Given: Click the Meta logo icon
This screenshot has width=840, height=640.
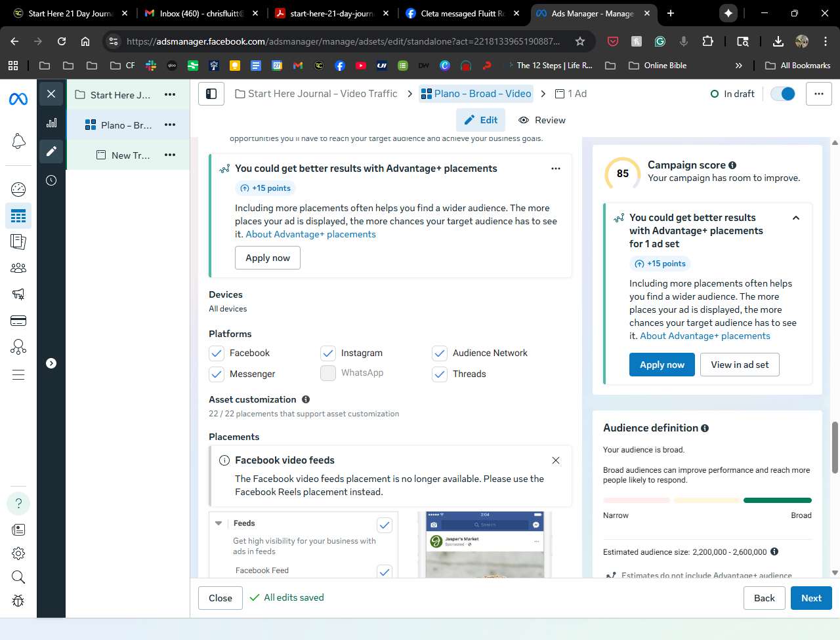Looking at the screenshot, I should (18, 99).
